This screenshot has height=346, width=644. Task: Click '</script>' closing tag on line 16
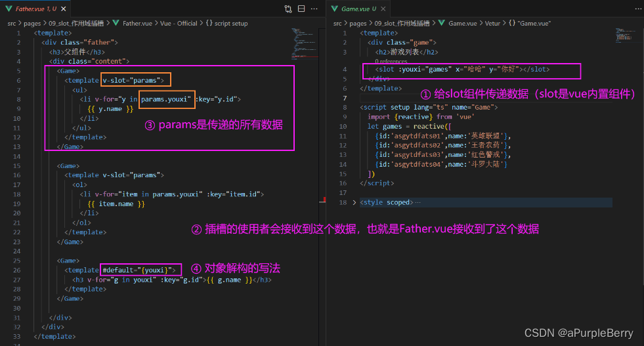coord(377,183)
